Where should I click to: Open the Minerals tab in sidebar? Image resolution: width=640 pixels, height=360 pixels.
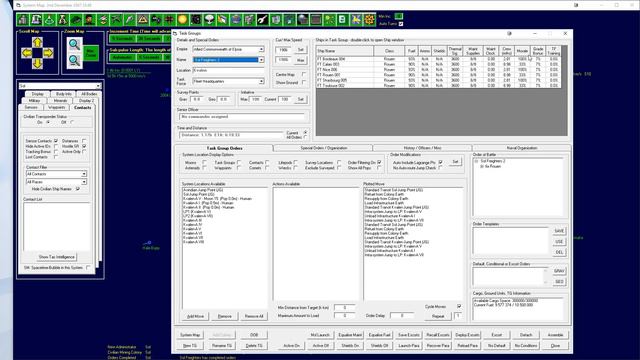pyautogui.click(x=60, y=100)
